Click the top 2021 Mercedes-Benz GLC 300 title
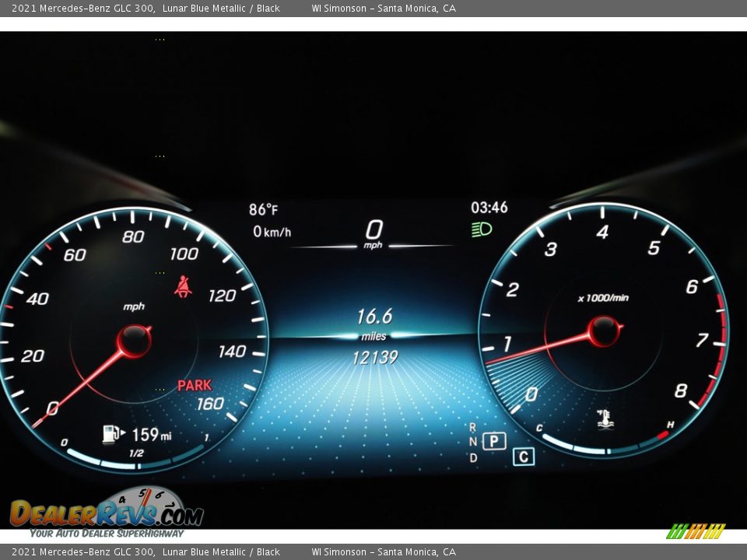The width and height of the screenshot is (747, 560). (82, 8)
